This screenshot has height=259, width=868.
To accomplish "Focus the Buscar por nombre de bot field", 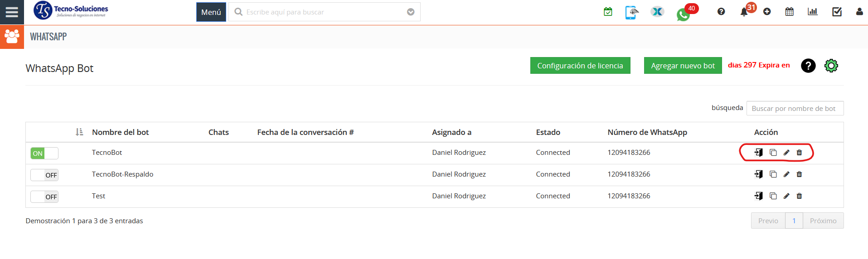I will [x=795, y=108].
